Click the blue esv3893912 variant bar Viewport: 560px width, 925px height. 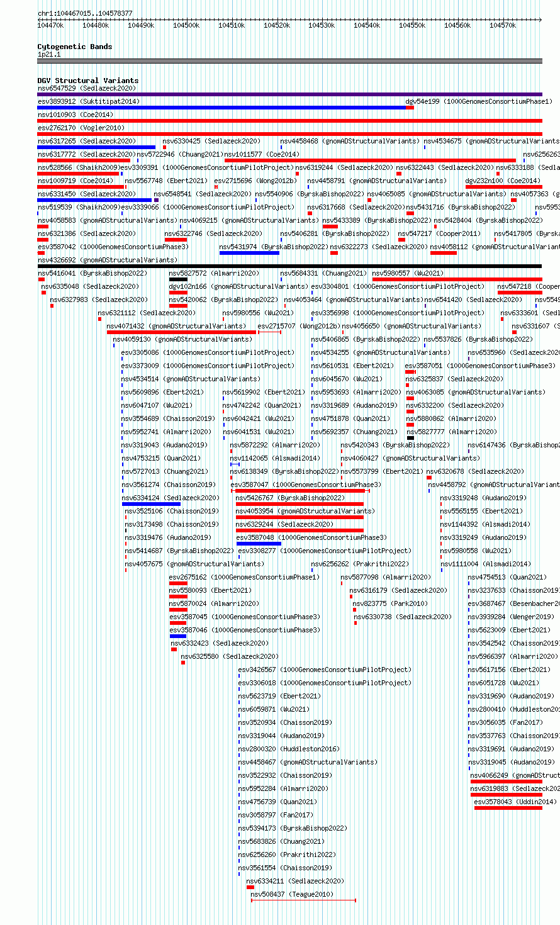[x=221, y=108]
